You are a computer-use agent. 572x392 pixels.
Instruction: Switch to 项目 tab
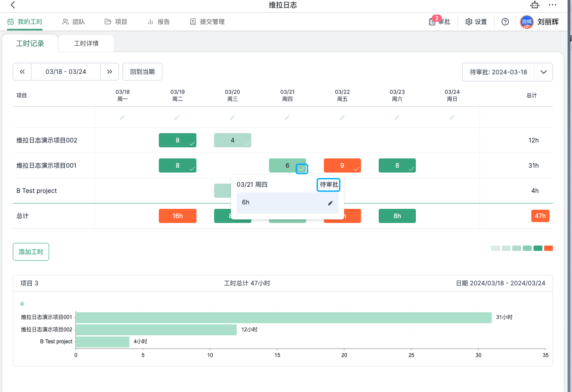(116, 22)
